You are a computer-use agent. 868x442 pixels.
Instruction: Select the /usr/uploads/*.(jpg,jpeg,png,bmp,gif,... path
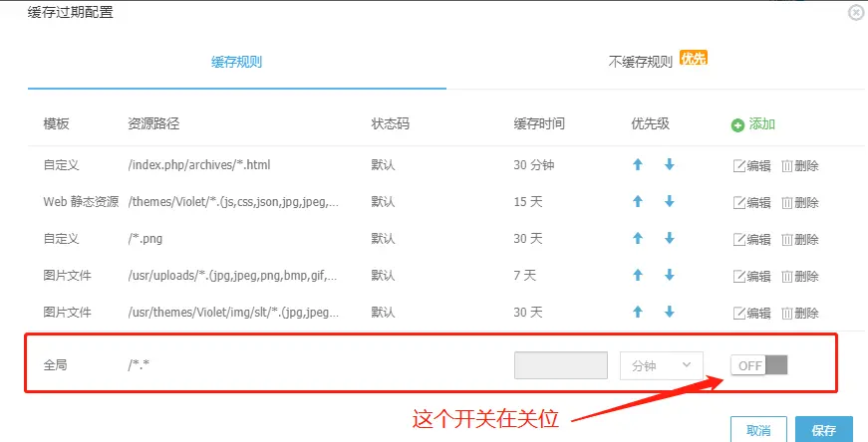click(232, 275)
